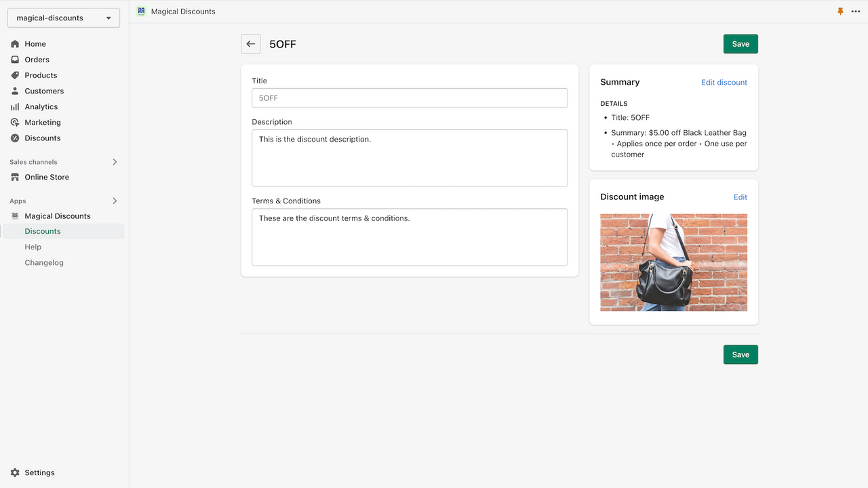
Task: Click the Marketing target icon
Action: (15, 122)
